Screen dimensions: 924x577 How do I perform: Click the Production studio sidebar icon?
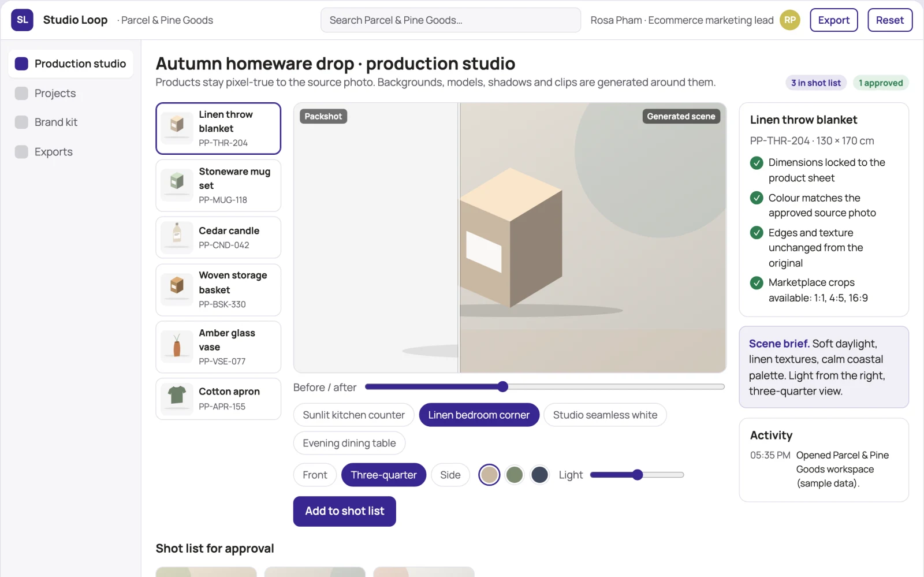coord(21,64)
